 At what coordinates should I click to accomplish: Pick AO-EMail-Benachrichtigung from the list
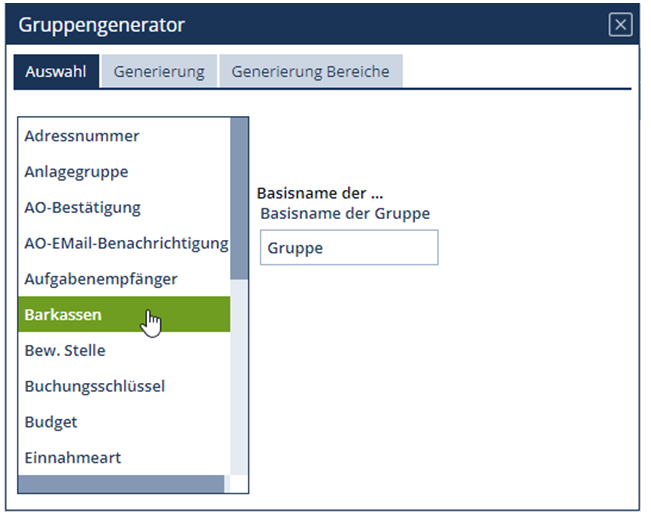pos(126,243)
